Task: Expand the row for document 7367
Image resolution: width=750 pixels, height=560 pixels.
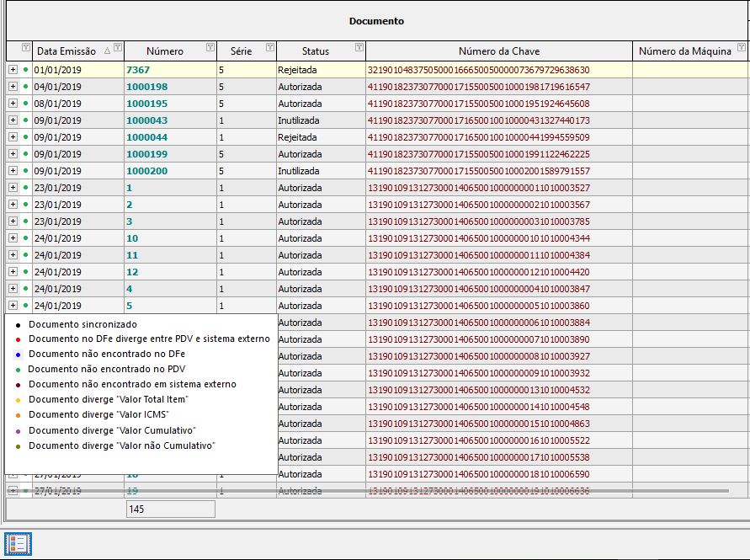Action: pos(13,70)
